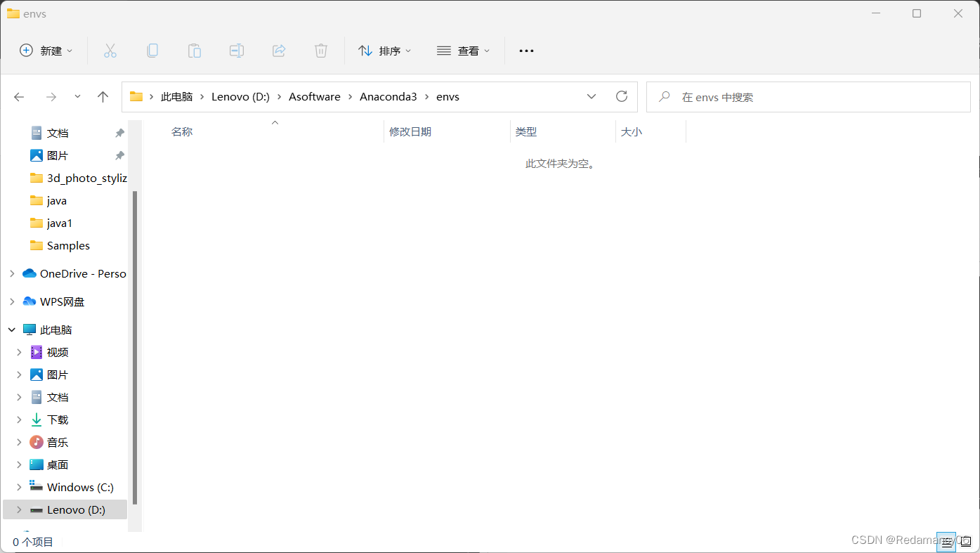Click the Copy icon in toolbar
This screenshot has width=980, height=553.
coord(152,51)
